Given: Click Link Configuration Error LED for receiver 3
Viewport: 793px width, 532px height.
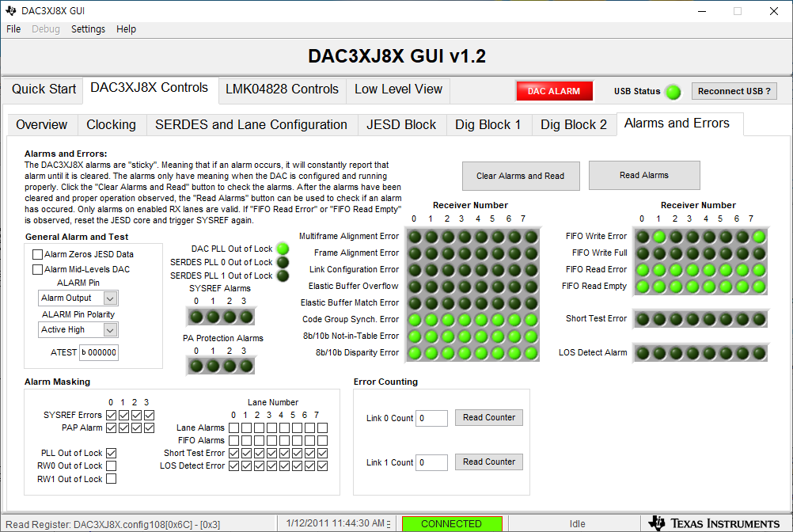Looking at the screenshot, I should pos(465,270).
